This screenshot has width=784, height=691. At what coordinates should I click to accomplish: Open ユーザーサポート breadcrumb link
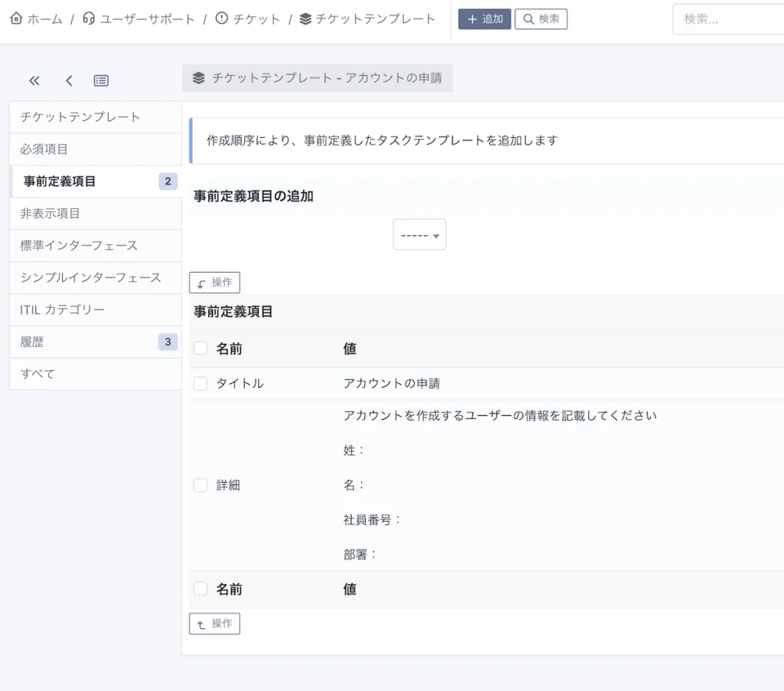click(147, 19)
